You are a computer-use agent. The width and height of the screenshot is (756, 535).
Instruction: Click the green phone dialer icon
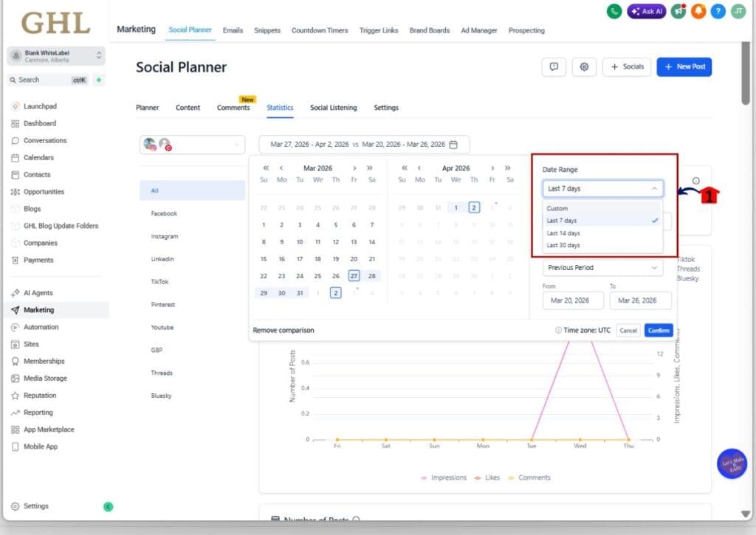point(614,11)
